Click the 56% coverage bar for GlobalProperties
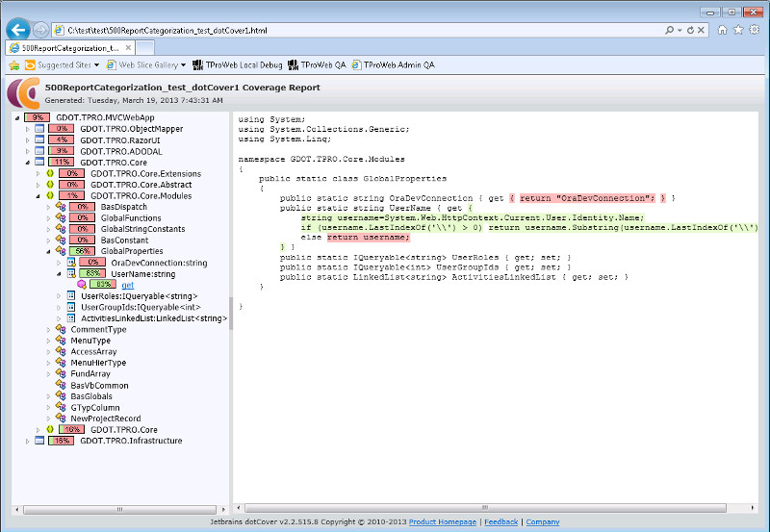Viewport: 770px width, 532px height. [82, 251]
